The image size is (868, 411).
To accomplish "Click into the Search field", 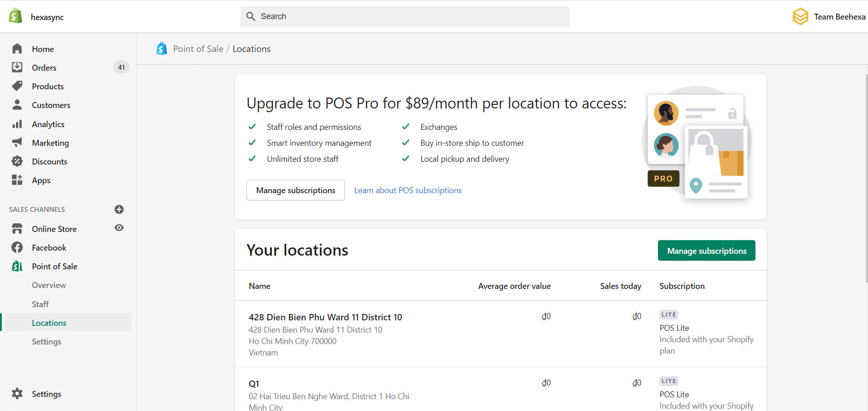I will 405,16.
